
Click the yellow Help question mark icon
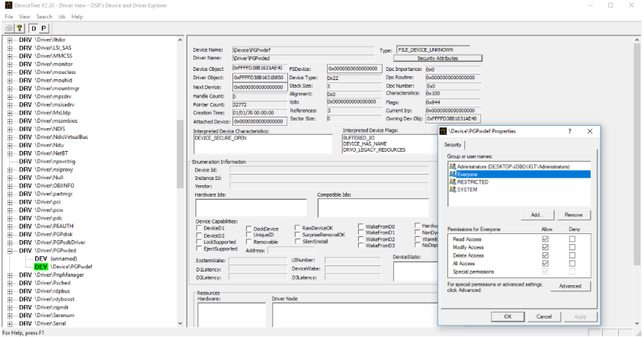coord(19,27)
